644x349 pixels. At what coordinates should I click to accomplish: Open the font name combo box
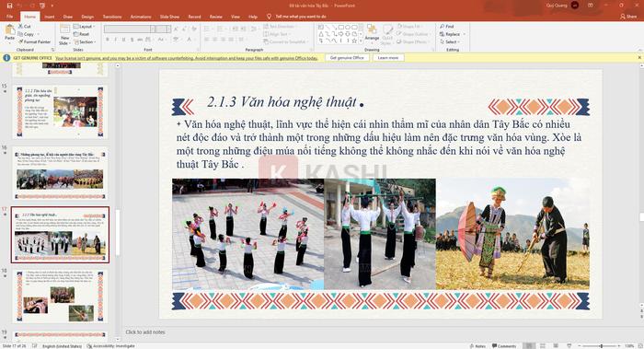[129, 29]
